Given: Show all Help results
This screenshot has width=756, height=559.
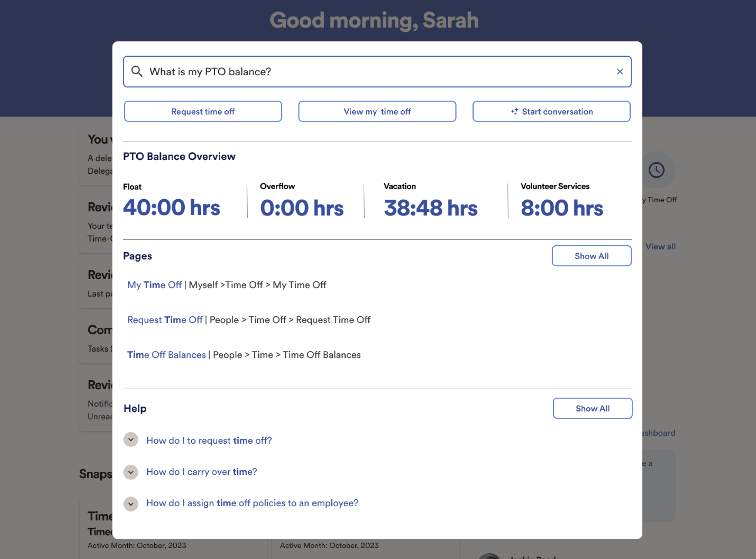Looking at the screenshot, I should pos(592,408).
